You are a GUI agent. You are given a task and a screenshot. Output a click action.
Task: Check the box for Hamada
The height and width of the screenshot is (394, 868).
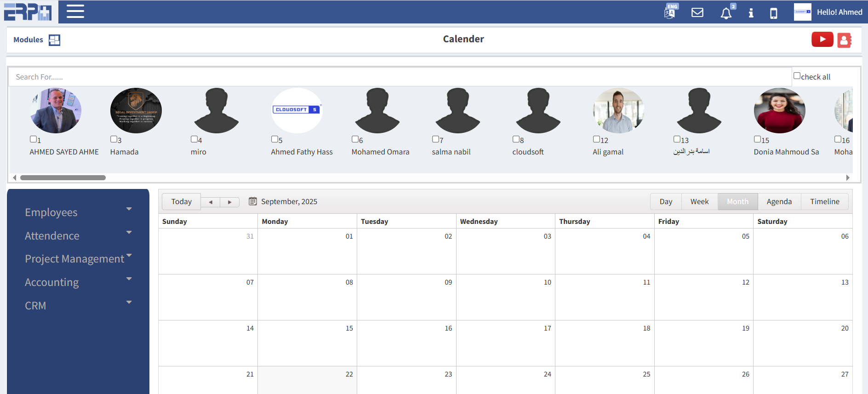click(x=114, y=139)
